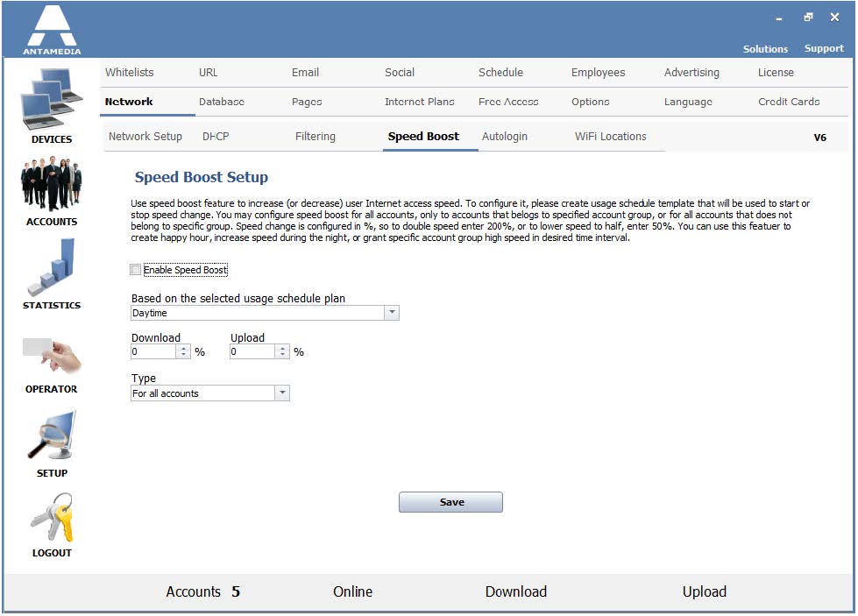Switch to the URL tab

[208, 72]
